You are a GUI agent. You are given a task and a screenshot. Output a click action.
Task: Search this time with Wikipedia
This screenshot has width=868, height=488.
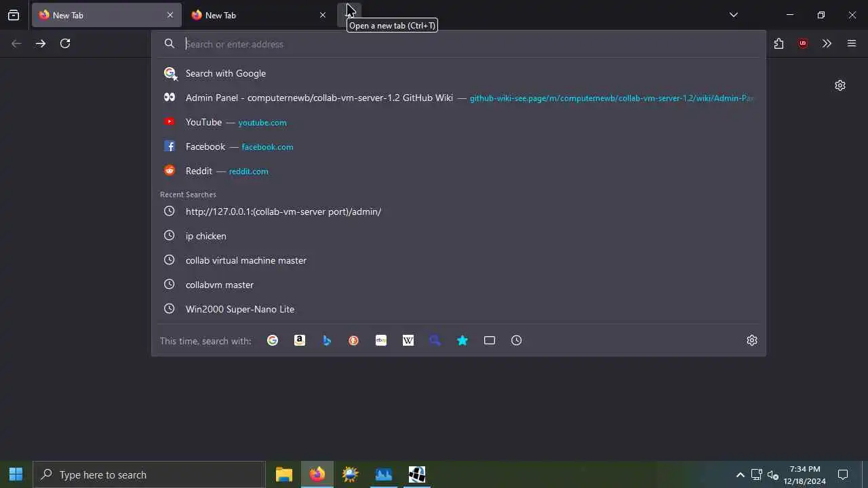coord(408,340)
